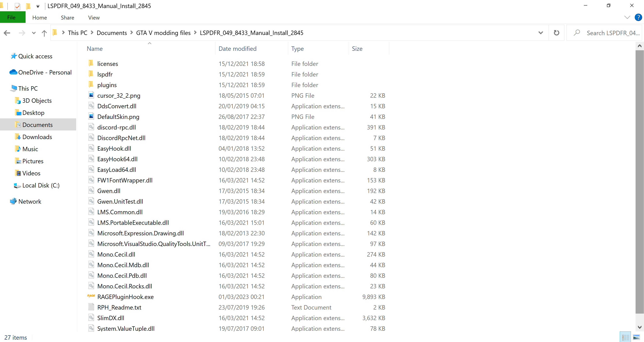Switch to details view in status bar
Image resolution: width=644 pixels, height=342 pixels.
(625, 337)
